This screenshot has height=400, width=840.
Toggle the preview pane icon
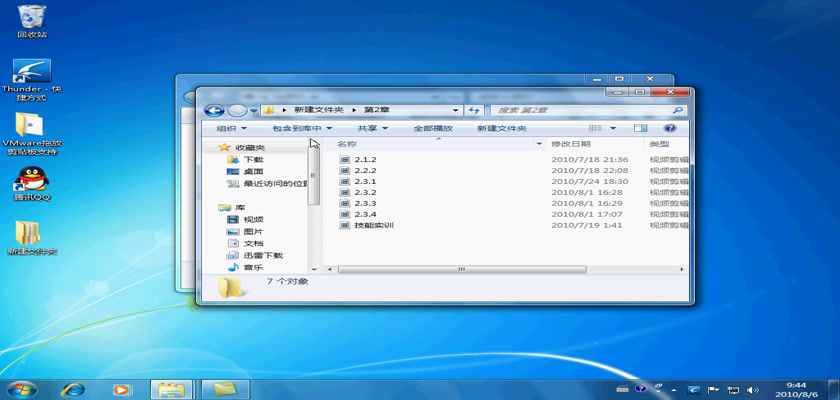pyautogui.click(x=640, y=128)
